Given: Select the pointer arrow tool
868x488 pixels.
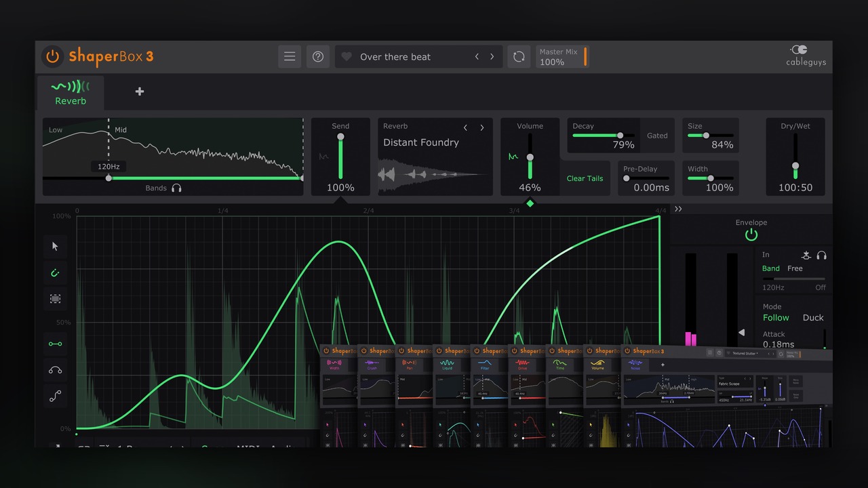Looking at the screenshot, I should point(56,247).
